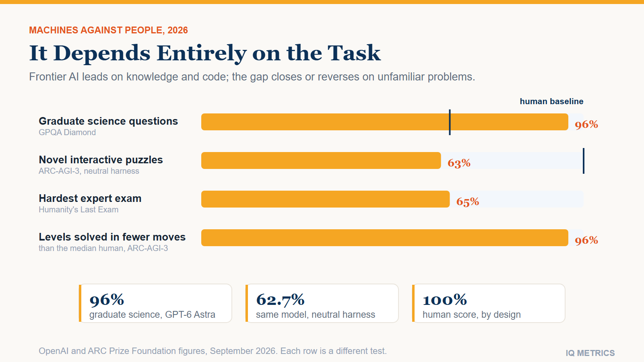Click the 63% value label
Image resolution: width=644 pixels, height=362 pixels.
coord(459,163)
